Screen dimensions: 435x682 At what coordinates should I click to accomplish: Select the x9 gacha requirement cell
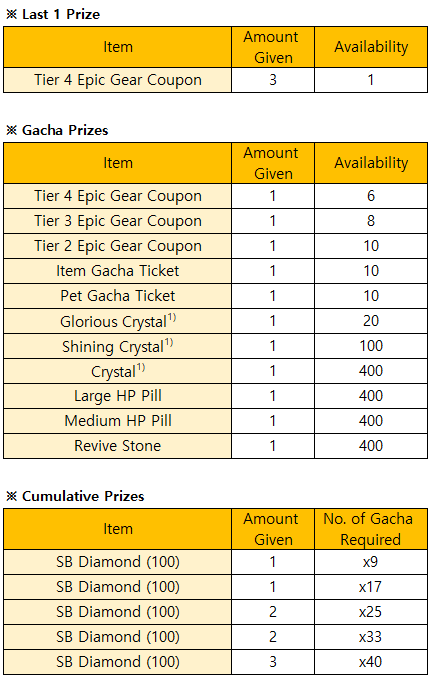(x=371, y=562)
